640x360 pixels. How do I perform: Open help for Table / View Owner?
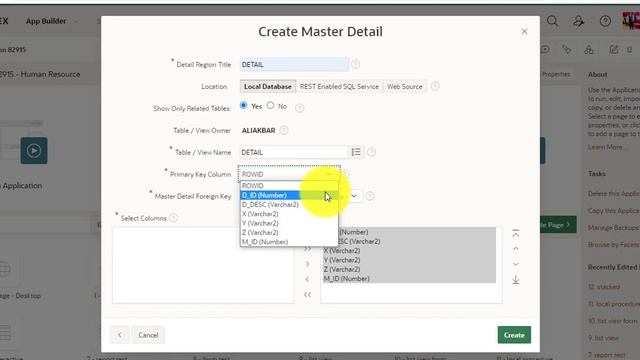pos(284,130)
